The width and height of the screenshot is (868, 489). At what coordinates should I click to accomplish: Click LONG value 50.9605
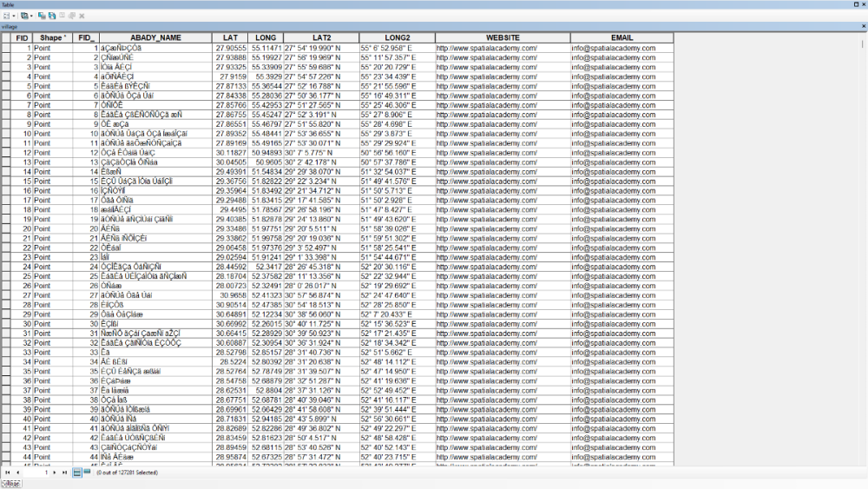tap(266, 162)
